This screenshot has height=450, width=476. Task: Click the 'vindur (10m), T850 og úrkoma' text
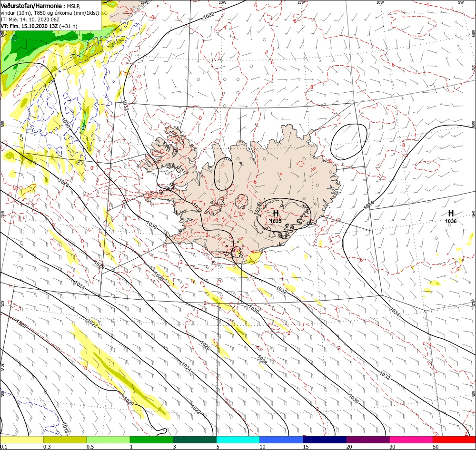click(36, 13)
